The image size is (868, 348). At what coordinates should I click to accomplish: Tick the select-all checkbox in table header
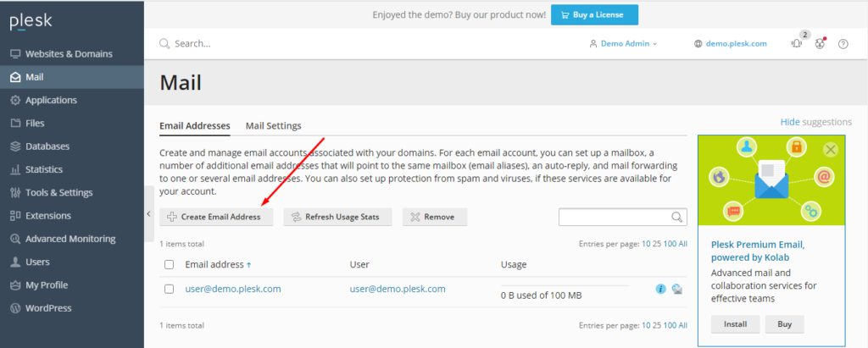[170, 264]
